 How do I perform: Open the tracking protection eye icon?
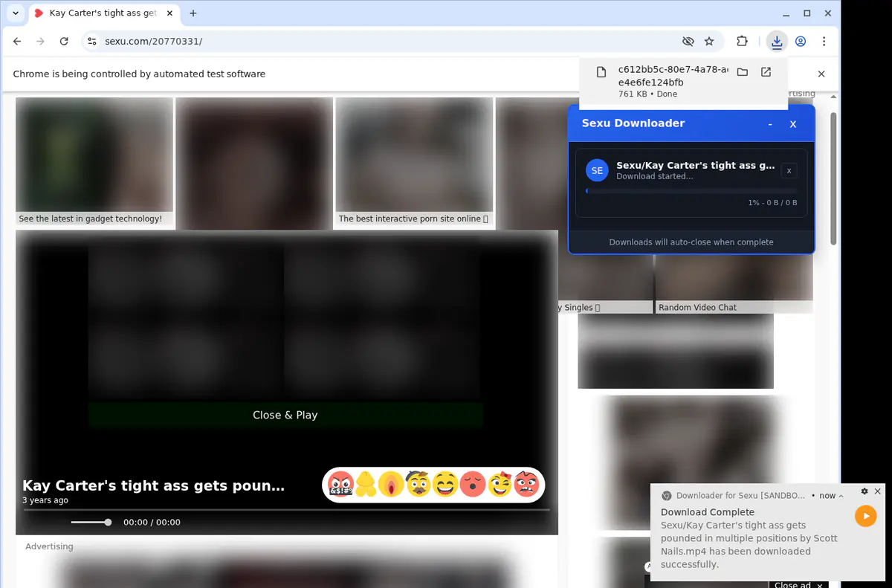coord(688,42)
